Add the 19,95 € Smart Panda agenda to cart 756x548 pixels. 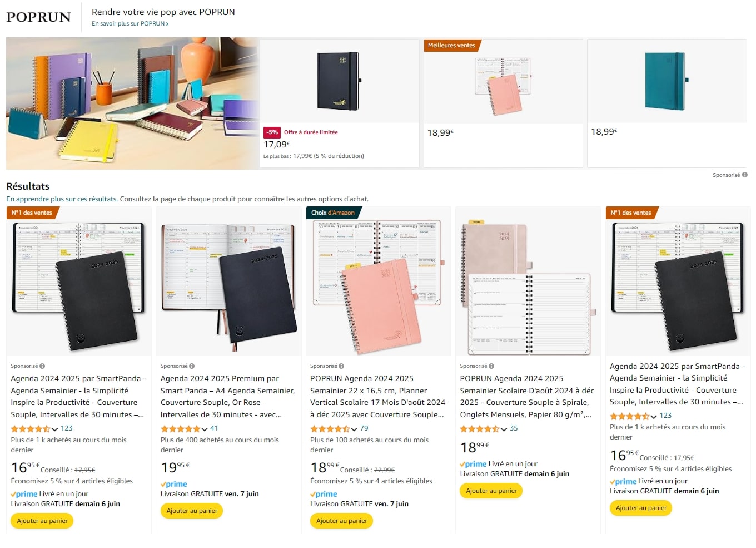[x=192, y=511]
